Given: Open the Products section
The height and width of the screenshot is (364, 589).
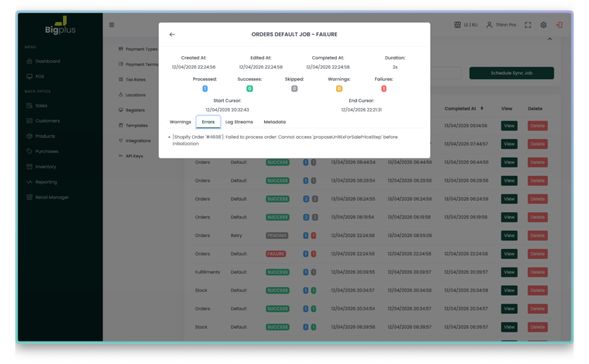Looking at the screenshot, I should 41,136.
